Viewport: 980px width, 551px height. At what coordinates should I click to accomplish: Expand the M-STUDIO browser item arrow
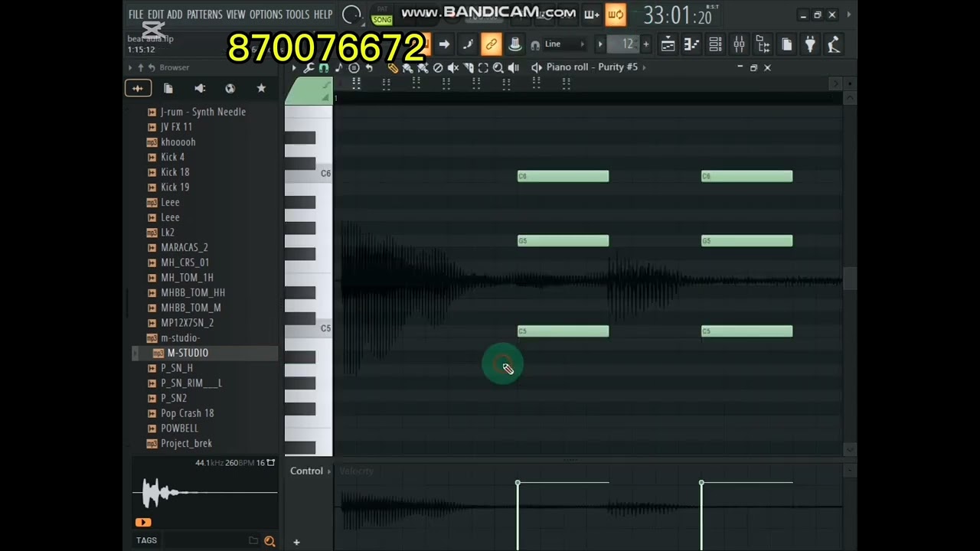click(136, 353)
